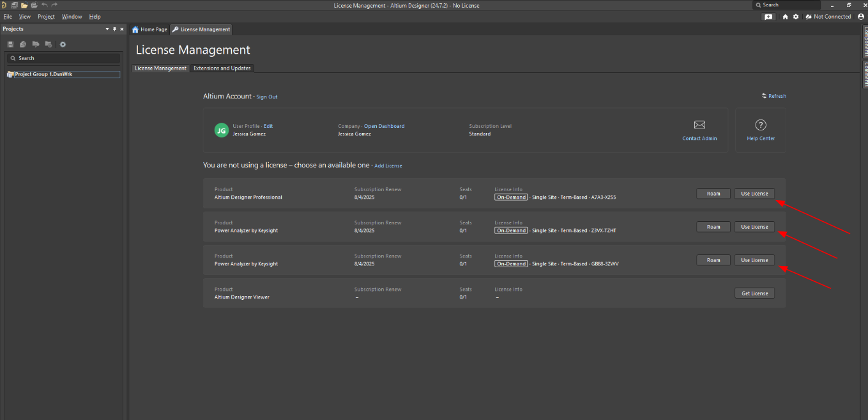Image resolution: width=868 pixels, height=420 pixels.
Task: Click the Contact Admin envelope icon
Action: tap(699, 125)
